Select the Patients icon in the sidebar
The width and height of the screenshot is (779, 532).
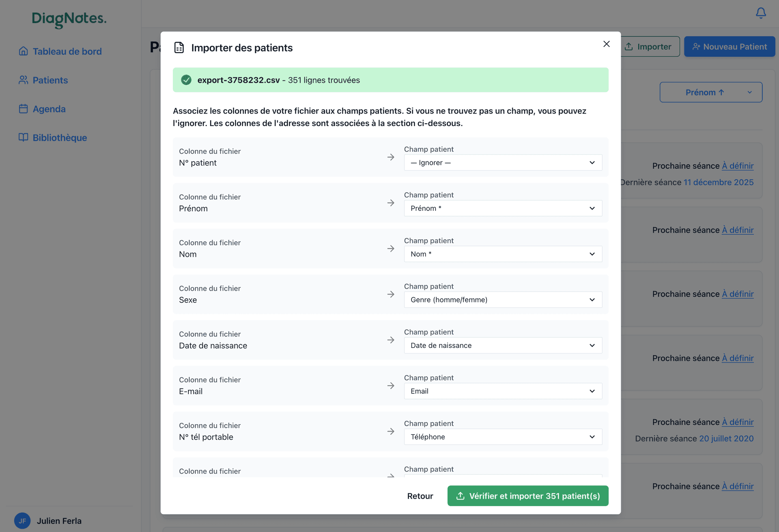23,80
